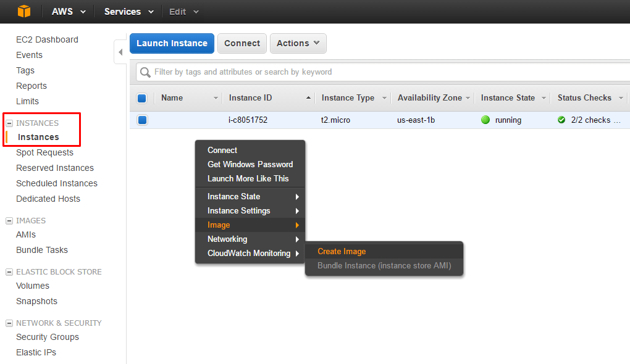The width and height of the screenshot is (630, 364).
Task: Click the AWS cube logo icon
Action: [x=23, y=11]
